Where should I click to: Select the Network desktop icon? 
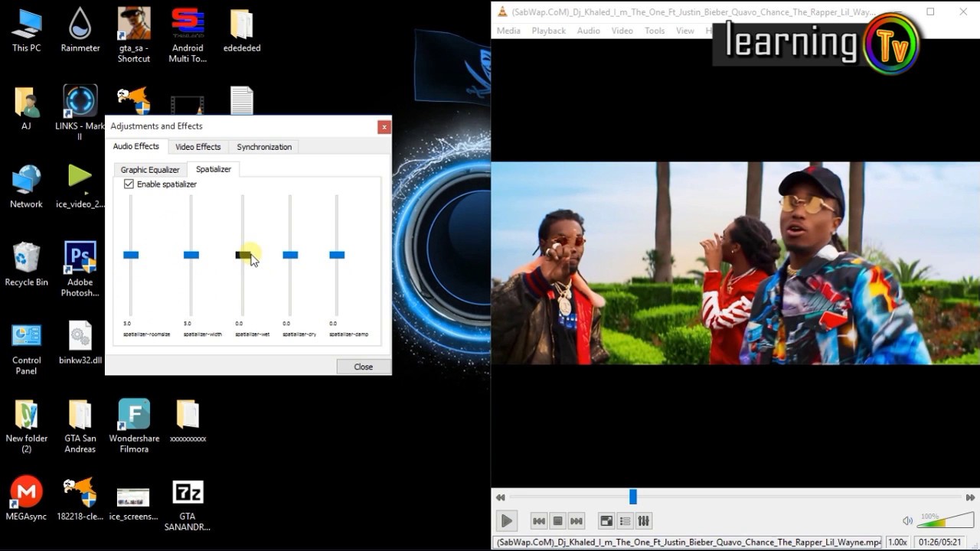pyautogui.click(x=26, y=187)
